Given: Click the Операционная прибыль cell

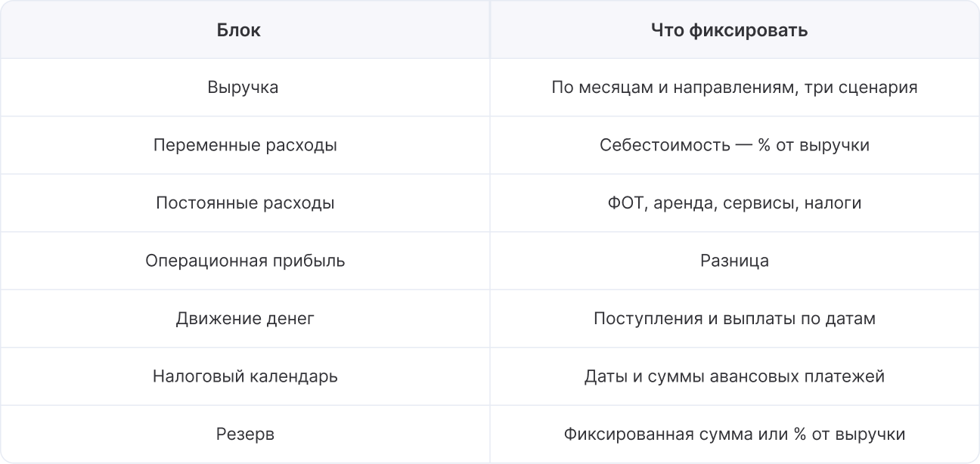Looking at the screenshot, I should (245, 261).
